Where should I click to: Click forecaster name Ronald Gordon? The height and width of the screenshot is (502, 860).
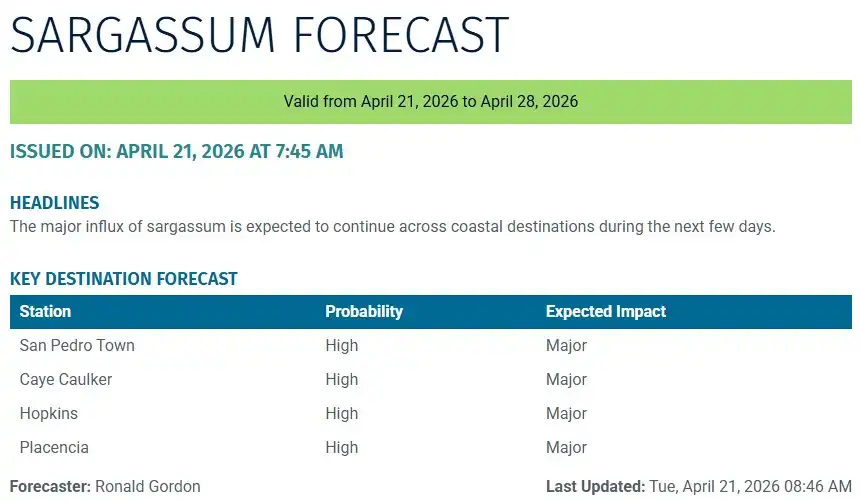(x=147, y=486)
